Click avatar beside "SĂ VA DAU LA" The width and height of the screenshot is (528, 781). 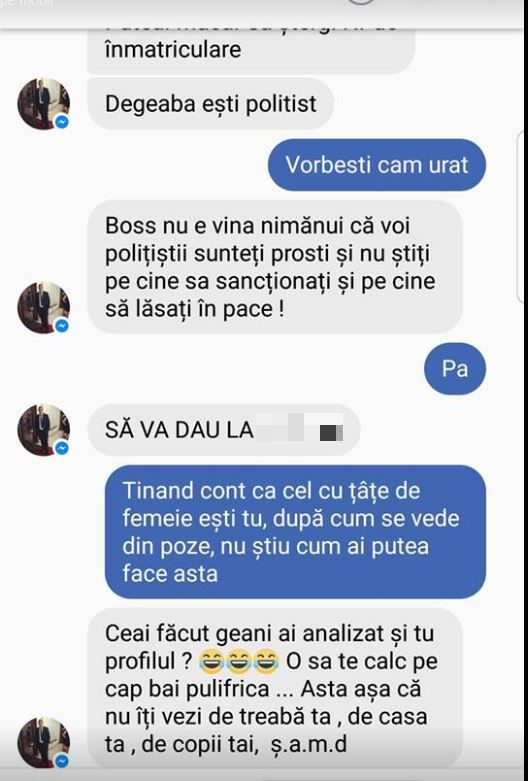tap(43, 430)
